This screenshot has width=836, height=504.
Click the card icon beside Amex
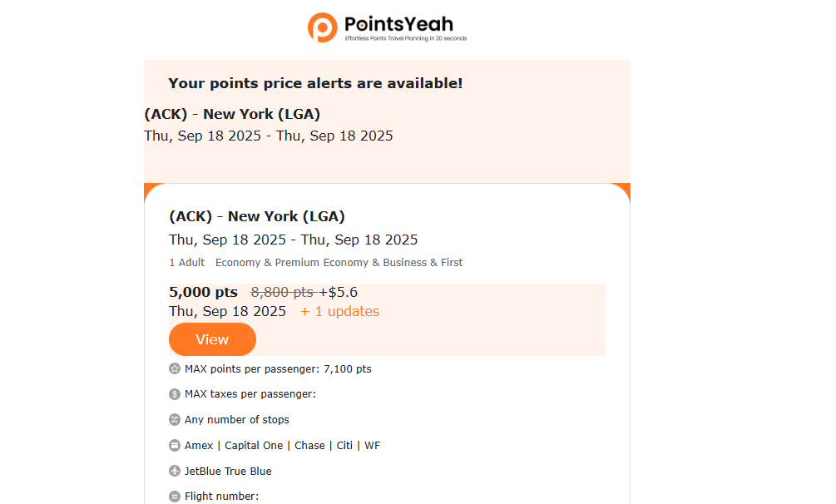175,446
